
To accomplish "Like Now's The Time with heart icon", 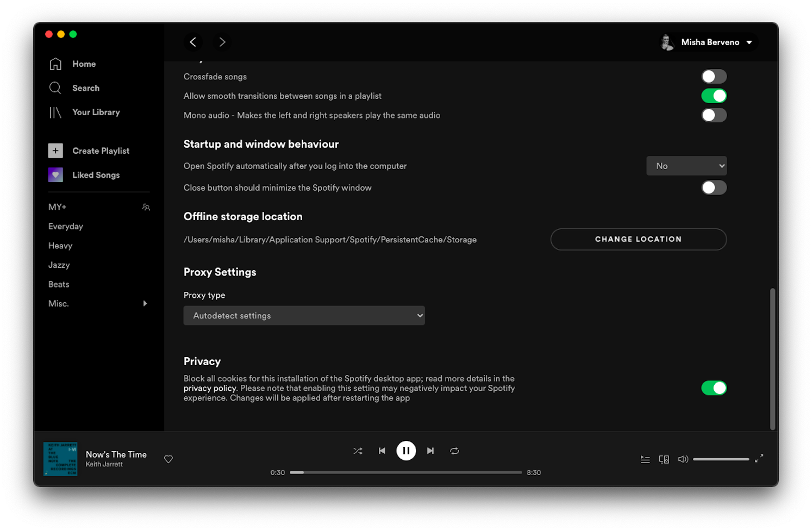I will (x=168, y=459).
